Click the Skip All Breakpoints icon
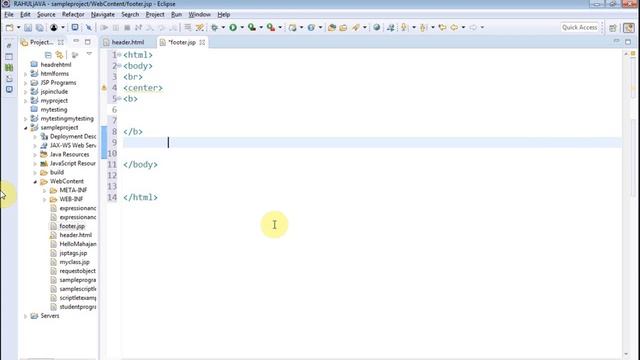 tap(89, 27)
